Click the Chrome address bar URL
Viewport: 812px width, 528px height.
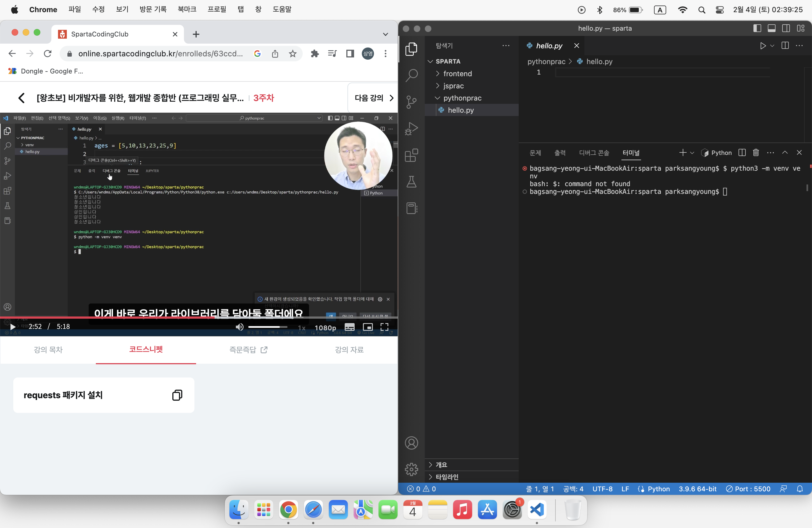click(160, 54)
